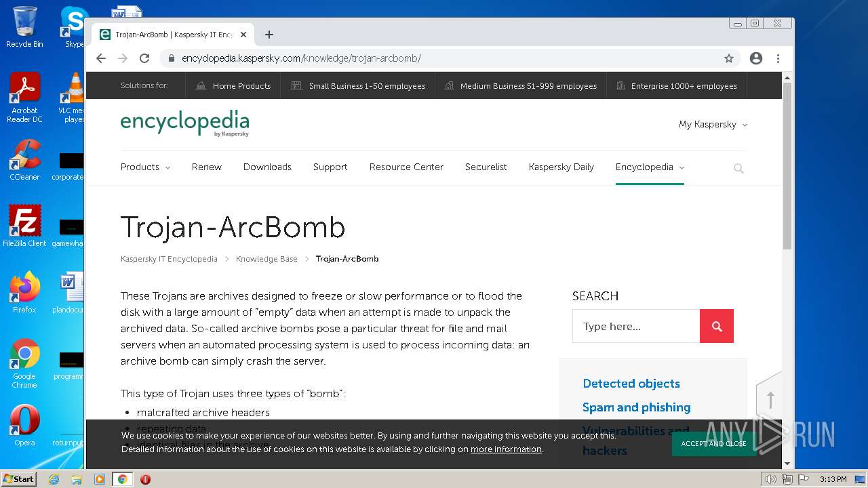Viewport: 868px width, 488px height.
Task: Submit search with red magnifier button
Action: click(x=717, y=326)
